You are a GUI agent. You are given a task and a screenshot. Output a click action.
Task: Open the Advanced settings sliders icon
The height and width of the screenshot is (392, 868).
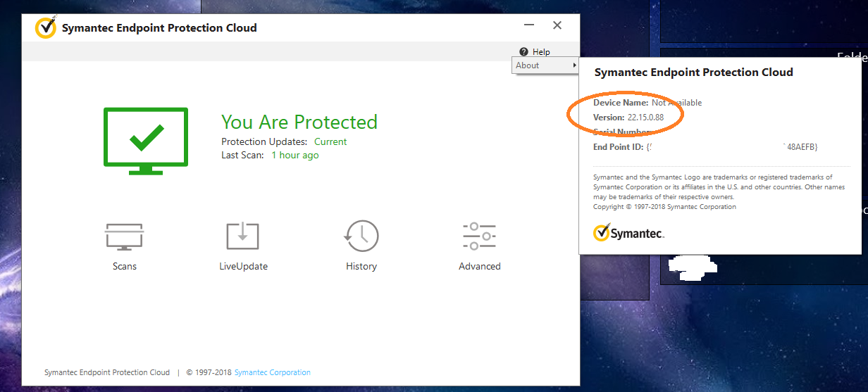point(479,236)
